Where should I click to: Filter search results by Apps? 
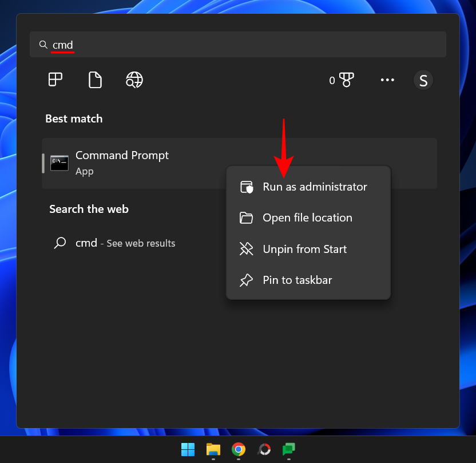(x=55, y=80)
